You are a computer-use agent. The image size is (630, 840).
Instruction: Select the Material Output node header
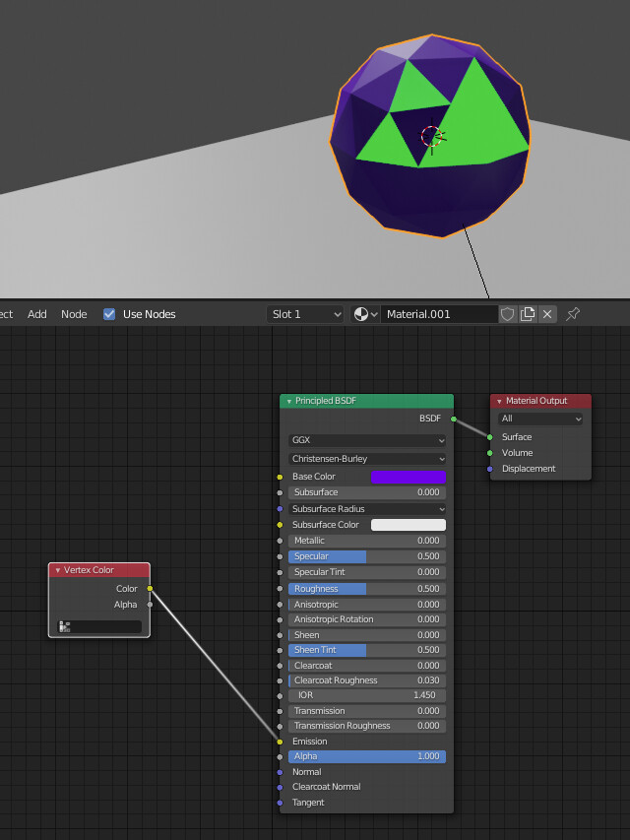coord(540,401)
